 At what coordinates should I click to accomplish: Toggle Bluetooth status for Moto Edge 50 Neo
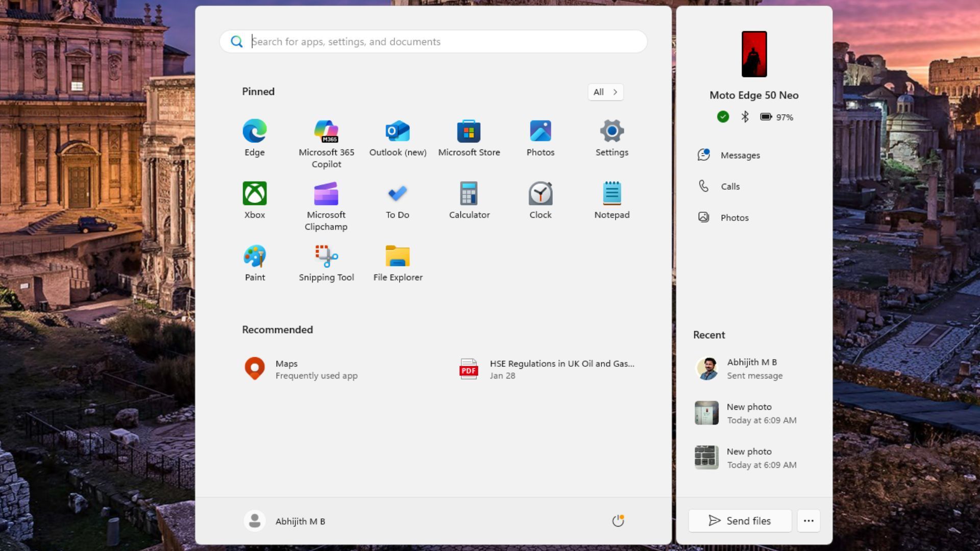(x=745, y=117)
